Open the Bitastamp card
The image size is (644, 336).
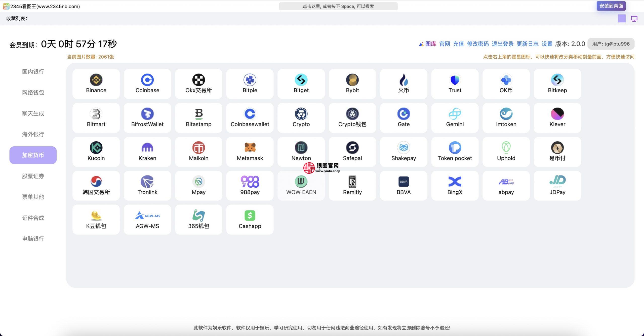coord(199,118)
